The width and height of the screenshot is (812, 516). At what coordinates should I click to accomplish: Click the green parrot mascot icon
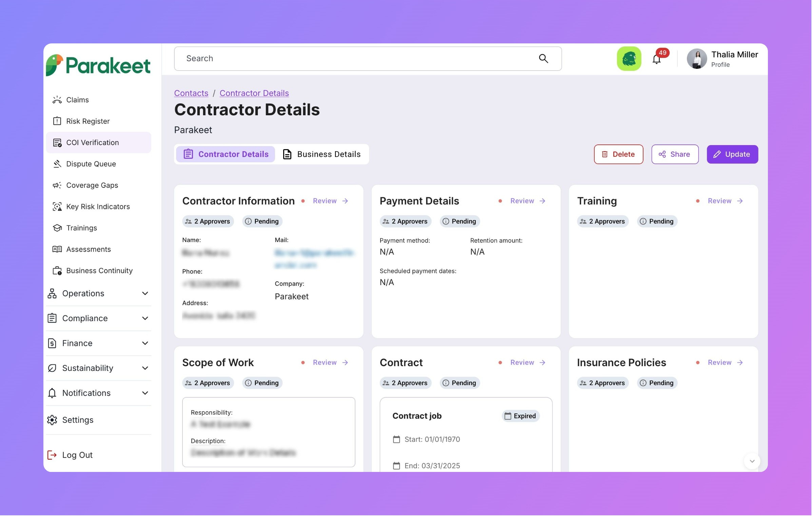(x=629, y=59)
